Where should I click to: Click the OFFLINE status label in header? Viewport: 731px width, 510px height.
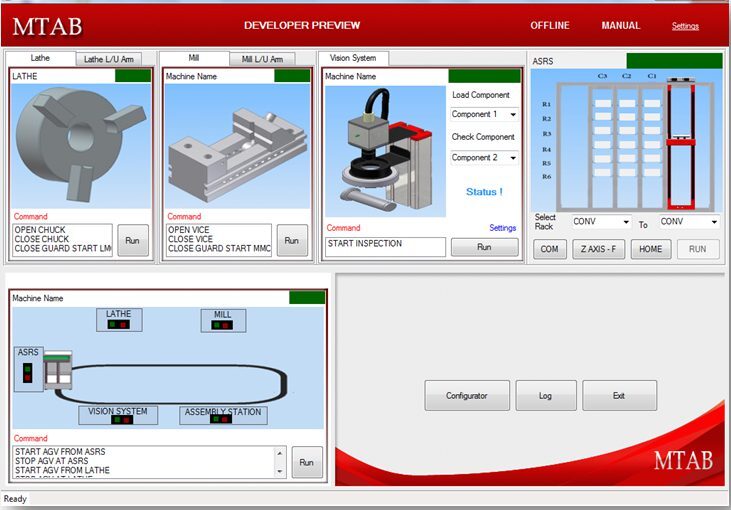click(550, 26)
